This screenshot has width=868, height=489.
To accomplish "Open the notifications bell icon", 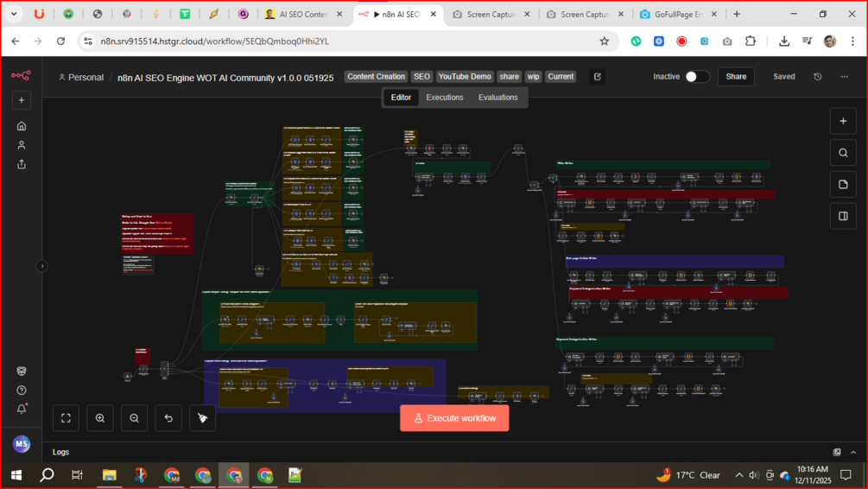I will [21, 409].
